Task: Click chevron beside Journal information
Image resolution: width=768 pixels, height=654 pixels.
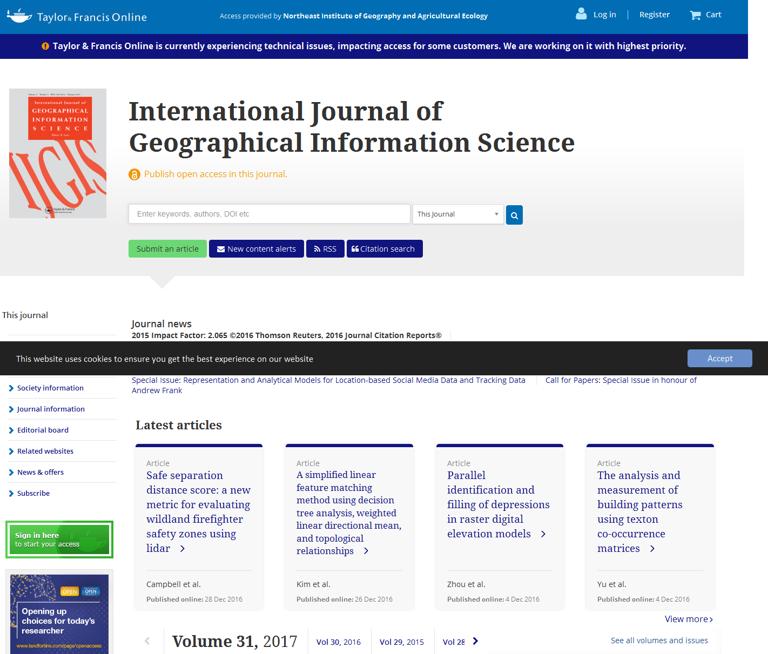Action: (11, 410)
